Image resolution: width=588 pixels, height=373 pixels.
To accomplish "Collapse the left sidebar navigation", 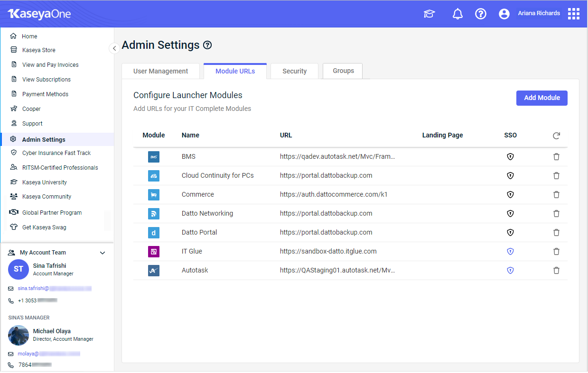I will 114,48.
